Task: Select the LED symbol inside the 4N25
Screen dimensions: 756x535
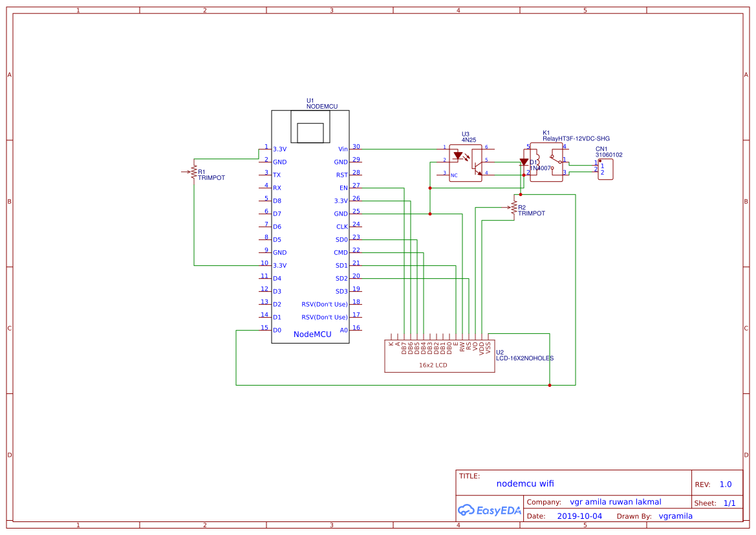Action: point(458,155)
